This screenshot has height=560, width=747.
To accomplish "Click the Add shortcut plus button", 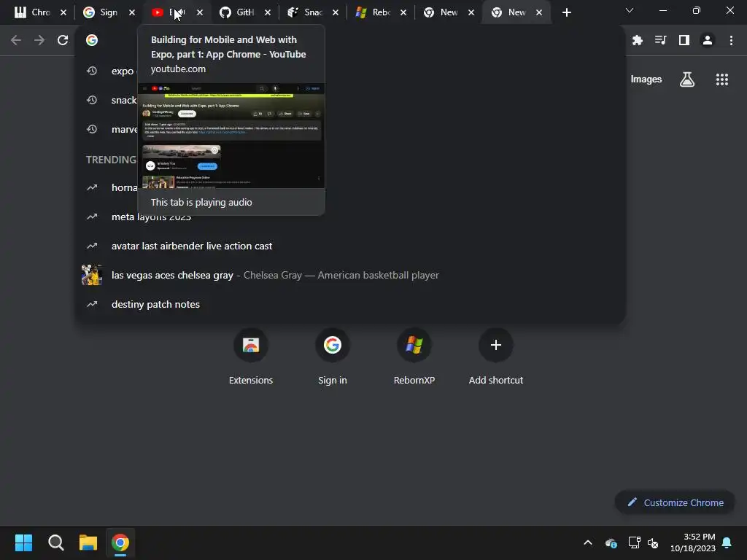I will [496, 345].
